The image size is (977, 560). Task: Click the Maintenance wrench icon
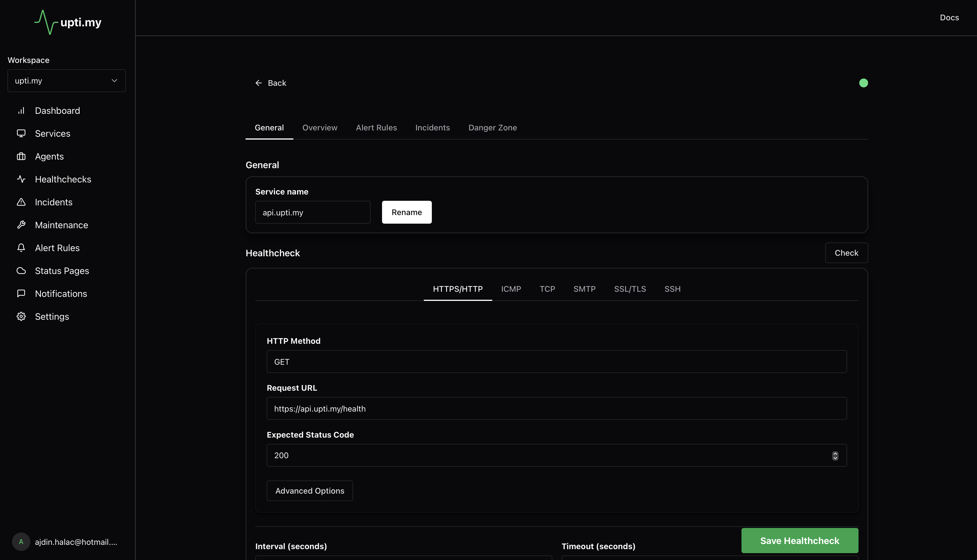point(21,225)
